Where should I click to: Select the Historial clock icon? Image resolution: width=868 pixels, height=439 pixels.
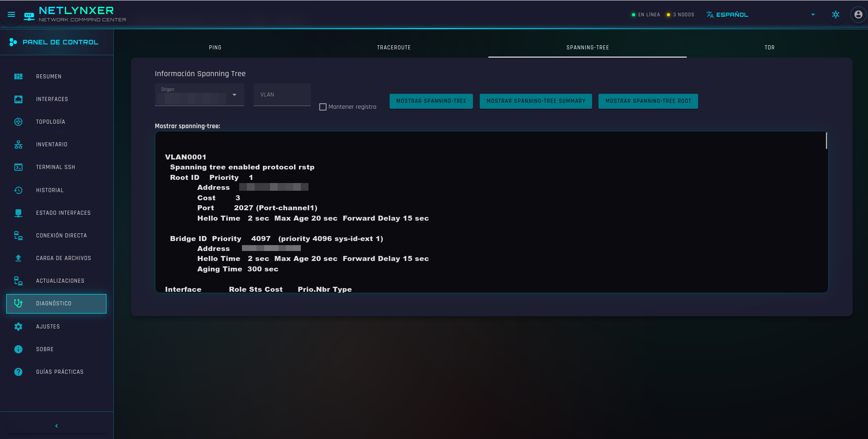(18, 190)
